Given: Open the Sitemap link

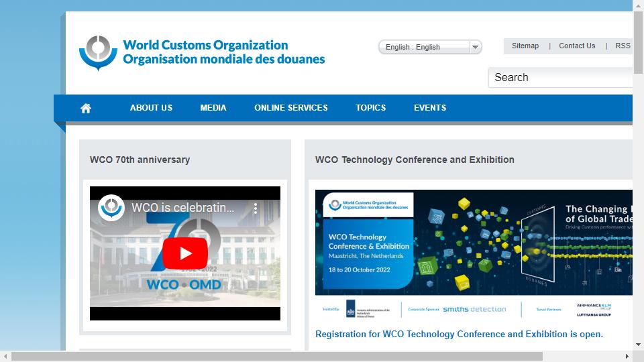Looking at the screenshot, I should [x=525, y=46].
